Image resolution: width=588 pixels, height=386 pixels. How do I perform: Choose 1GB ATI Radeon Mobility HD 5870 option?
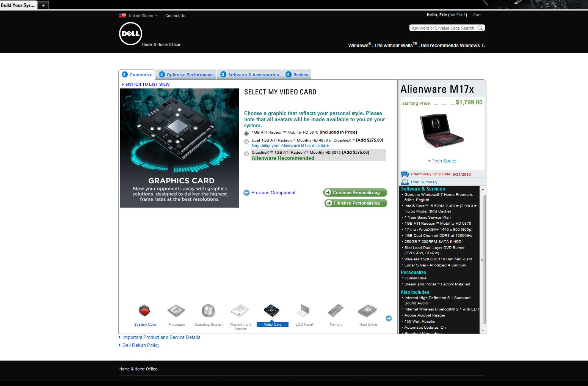pos(246,134)
